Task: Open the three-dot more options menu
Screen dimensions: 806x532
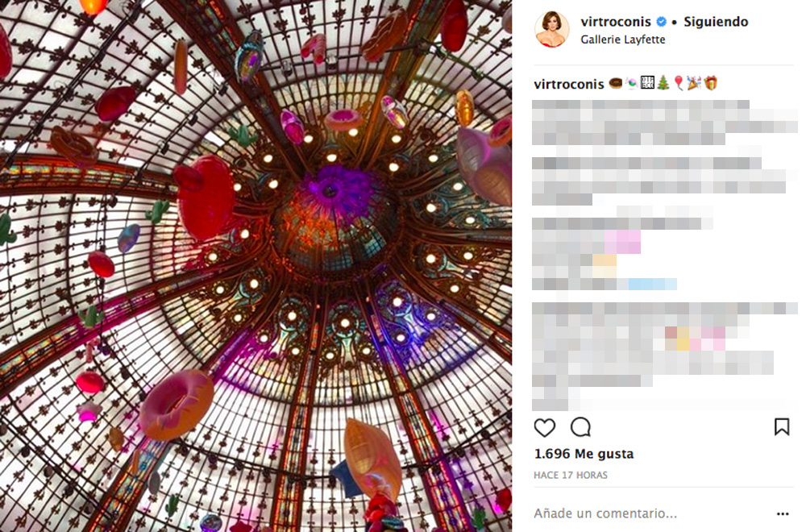Action: point(783,513)
